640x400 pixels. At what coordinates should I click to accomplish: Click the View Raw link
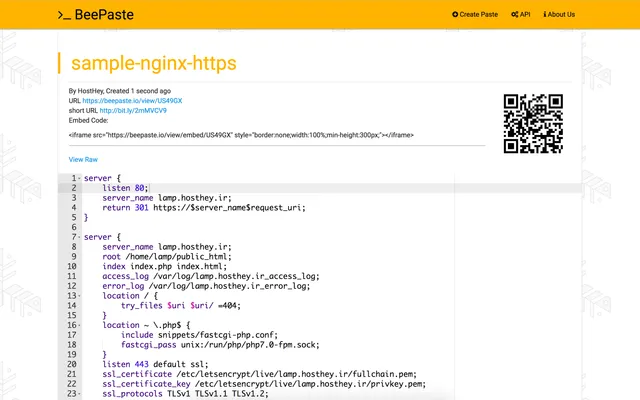click(83, 160)
